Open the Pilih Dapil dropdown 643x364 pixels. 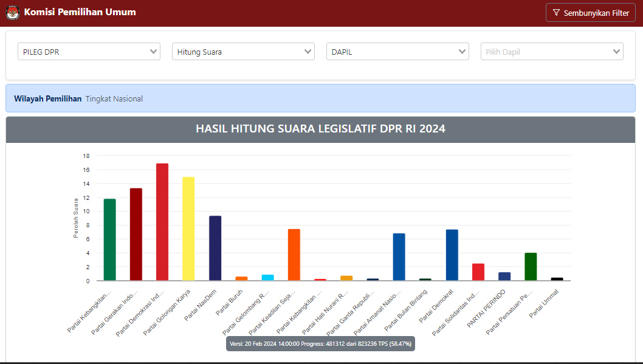552,52
